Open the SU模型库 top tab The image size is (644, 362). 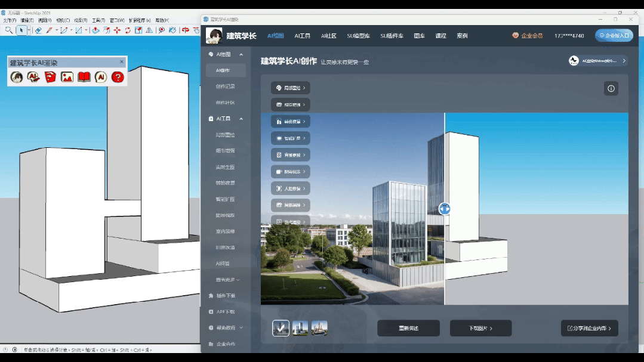(359, 36)
